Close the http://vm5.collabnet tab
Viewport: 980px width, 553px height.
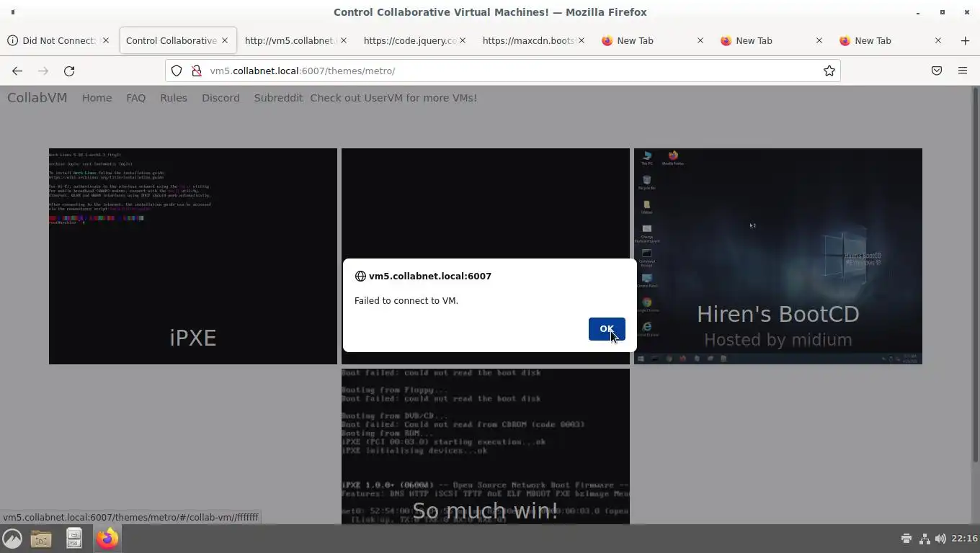[x=344, y=40]
